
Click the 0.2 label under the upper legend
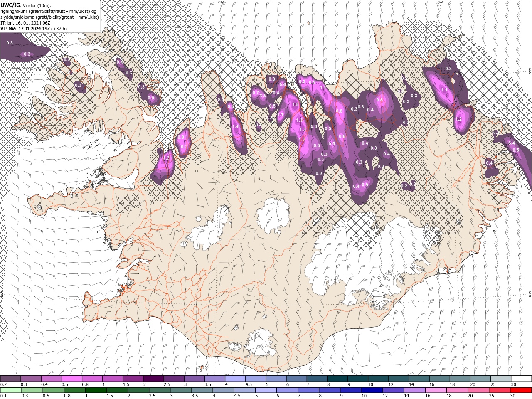point(3,384)
